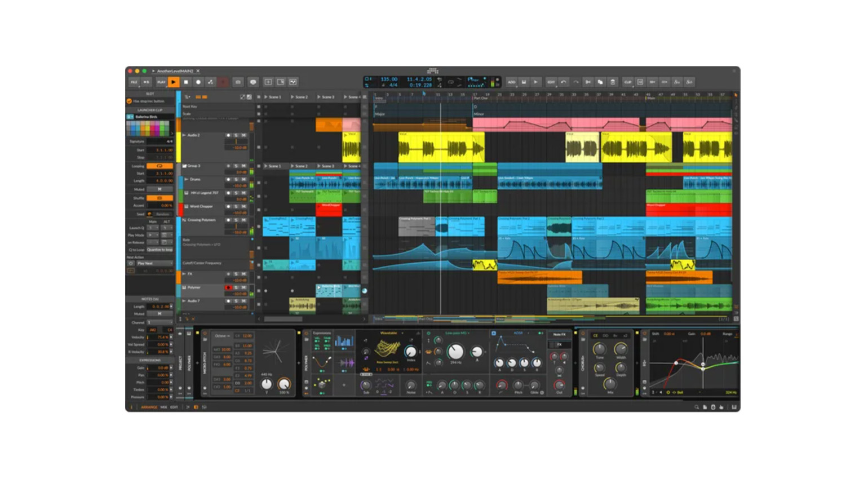Image resolution: width=868 pixels, height=479 pixels.
Task: Click the Ballerina Birds clip name field
Action: point(154,117)
